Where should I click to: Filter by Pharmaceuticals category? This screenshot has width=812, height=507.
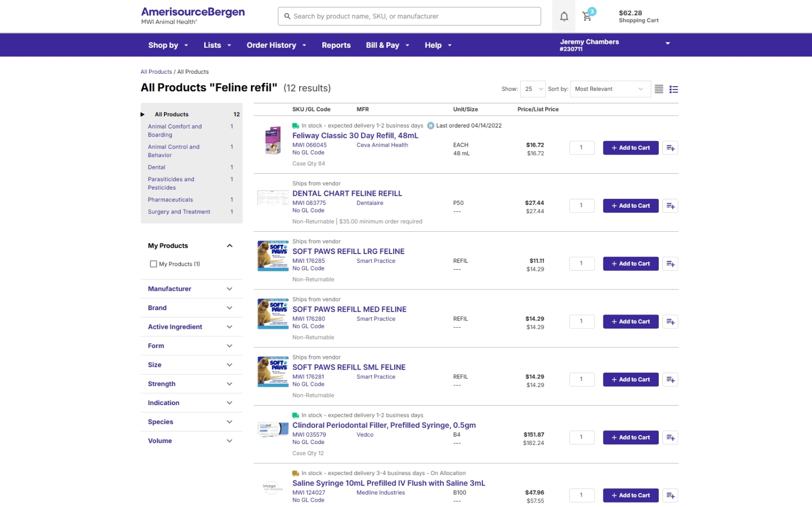click(x=170, y=200)
